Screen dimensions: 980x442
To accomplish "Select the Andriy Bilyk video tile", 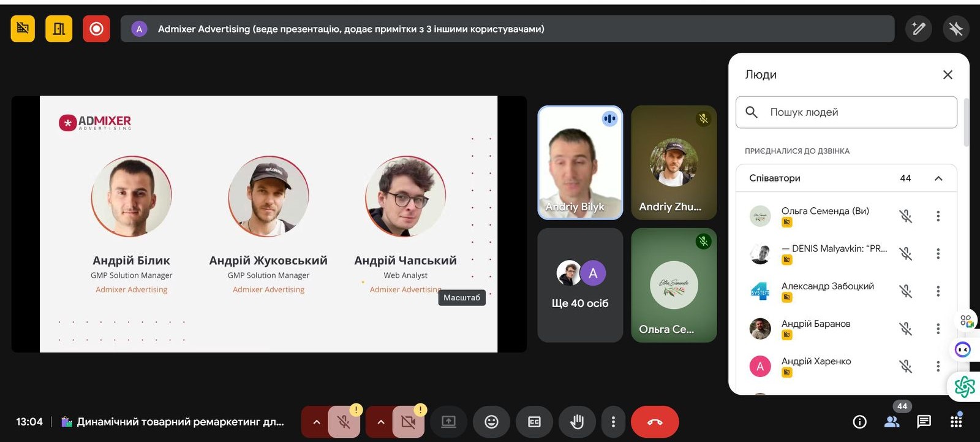I will pos(580,162).
